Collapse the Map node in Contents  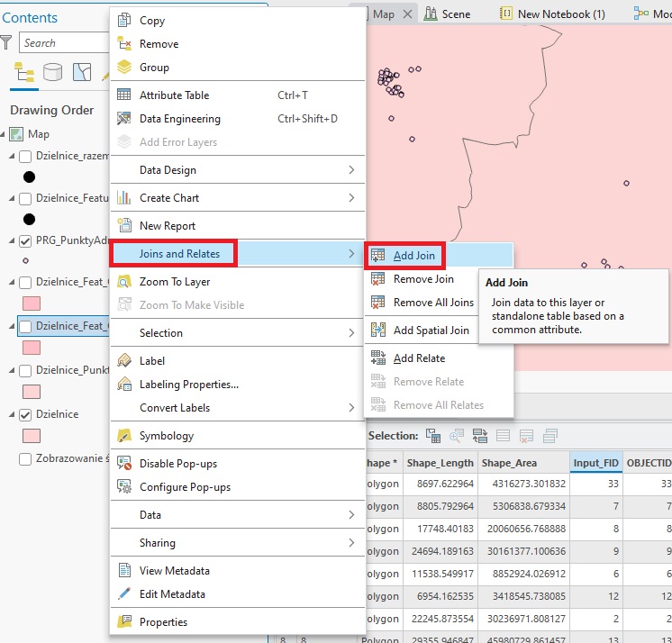[6, 134]
